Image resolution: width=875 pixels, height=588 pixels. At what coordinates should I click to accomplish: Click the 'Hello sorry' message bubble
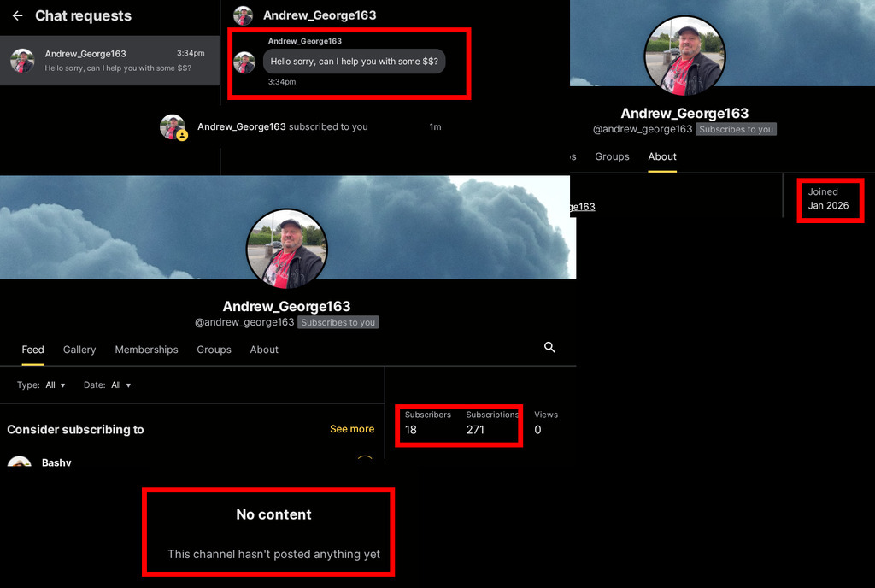[354, 62]
